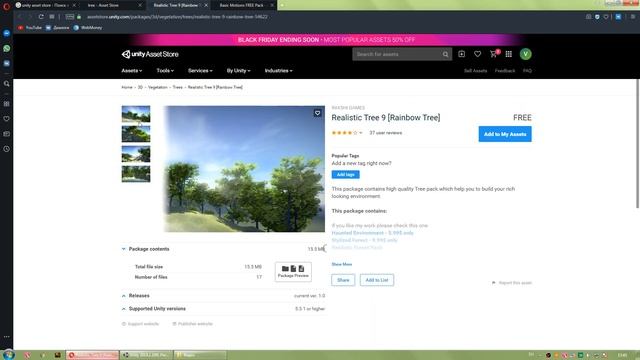The width and height of the screenshot is (640, 360).
Task: Open the Sell Assets link
Action: coord(476,71)
